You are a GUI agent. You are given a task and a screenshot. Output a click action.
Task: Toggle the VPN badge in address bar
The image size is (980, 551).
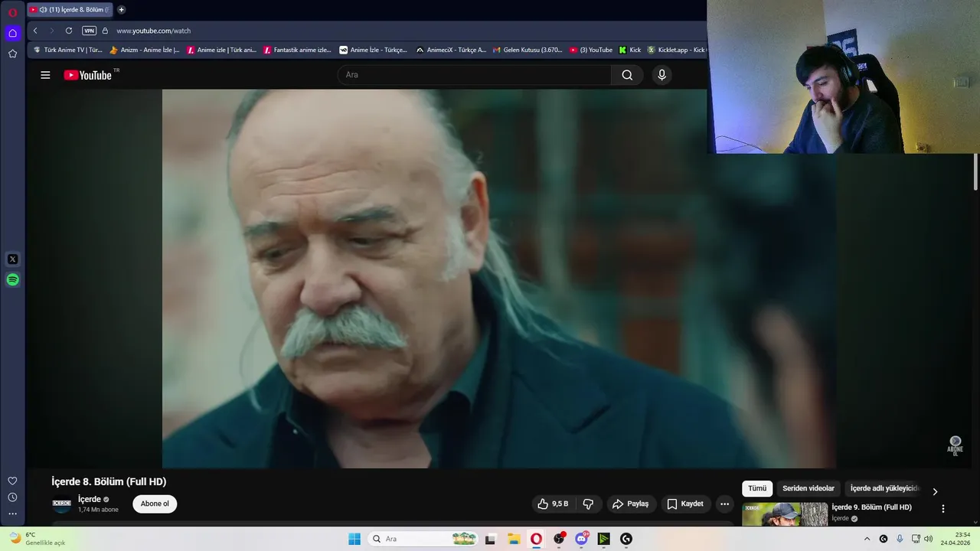pos(90,31)
